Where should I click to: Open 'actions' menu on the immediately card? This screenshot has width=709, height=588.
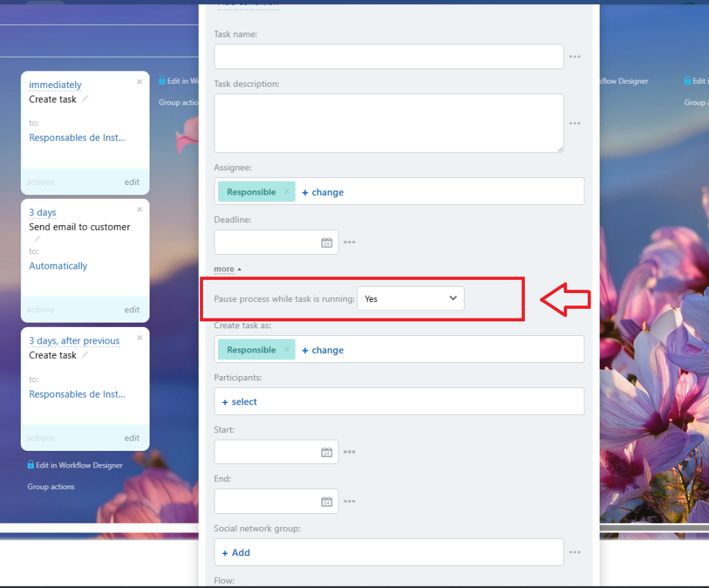point(40,182)
